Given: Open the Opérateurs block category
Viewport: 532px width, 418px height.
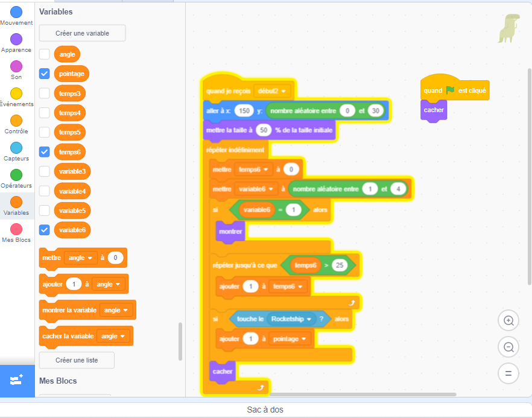Looking at the screenshot, I should point(16,179).
